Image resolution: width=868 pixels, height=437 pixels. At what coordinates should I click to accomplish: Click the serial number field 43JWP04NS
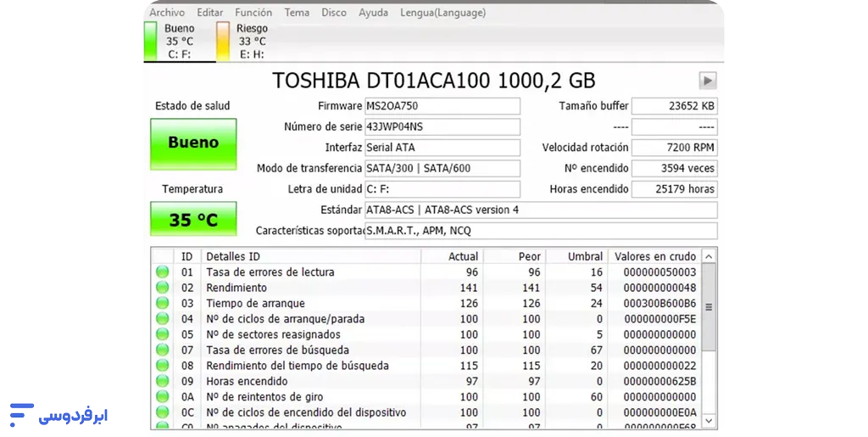442,126
